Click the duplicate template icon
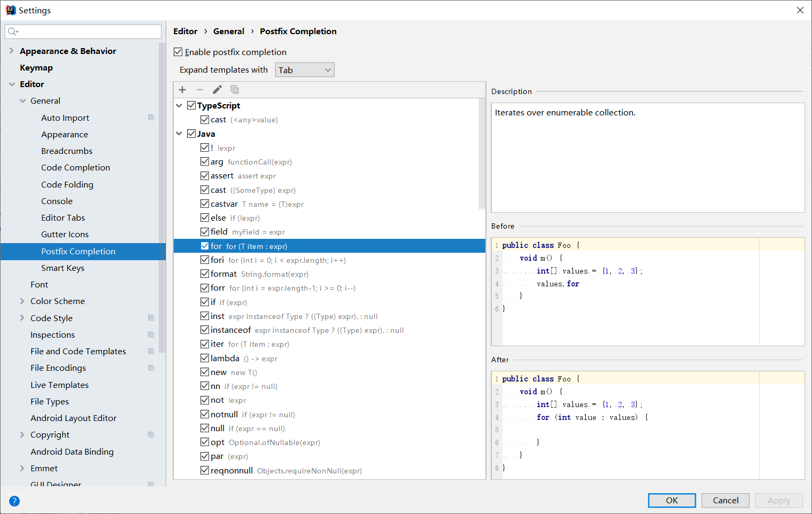Screen dimensions: 812x514 [x=235, y=90]
